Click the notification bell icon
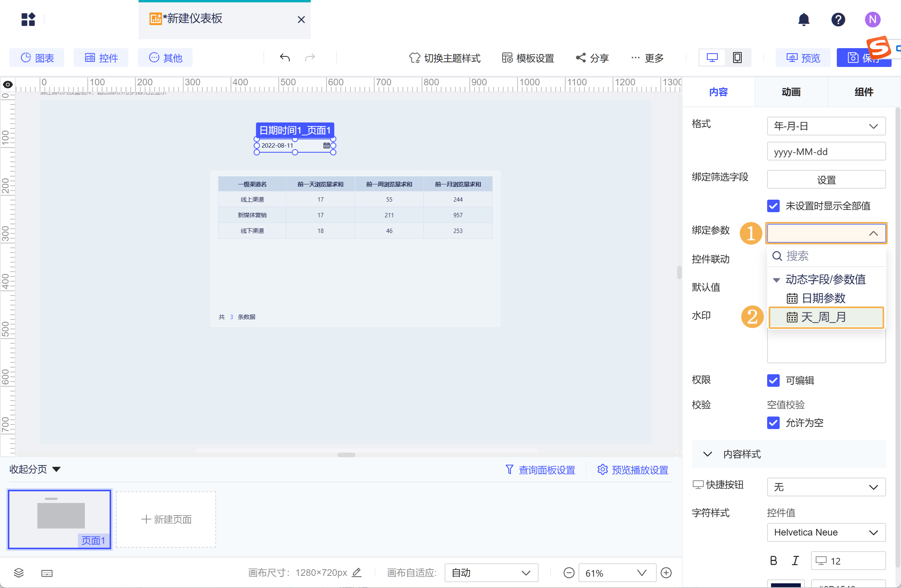The width and height of the screenshot is (901, 588). point(804,19)
